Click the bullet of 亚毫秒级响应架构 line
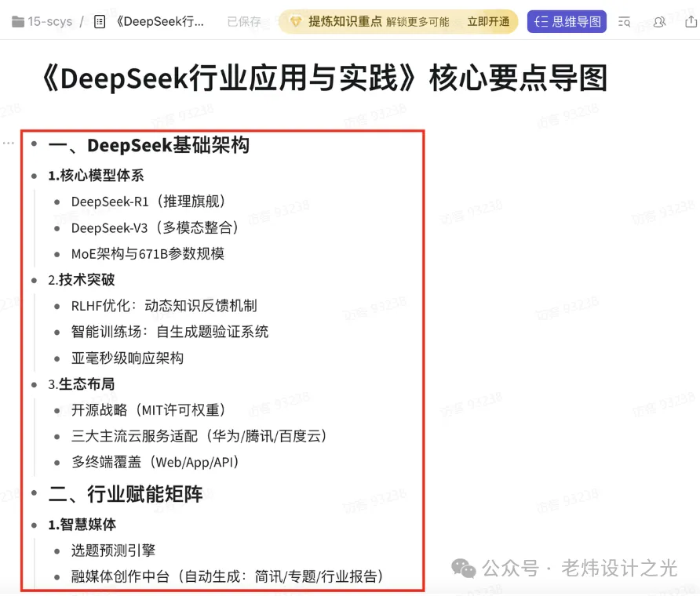The image size is (700, 596). [57, 358]
